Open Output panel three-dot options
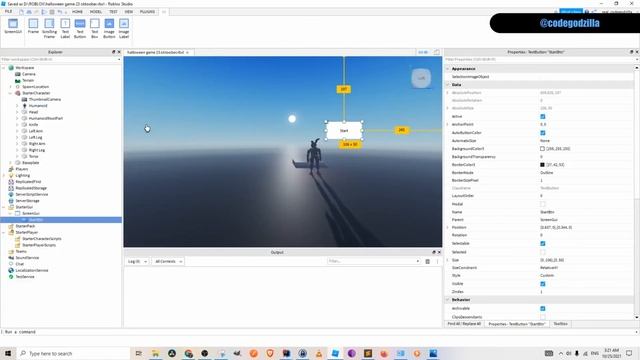This screenshot has width=640, height=360. point(437,261)
